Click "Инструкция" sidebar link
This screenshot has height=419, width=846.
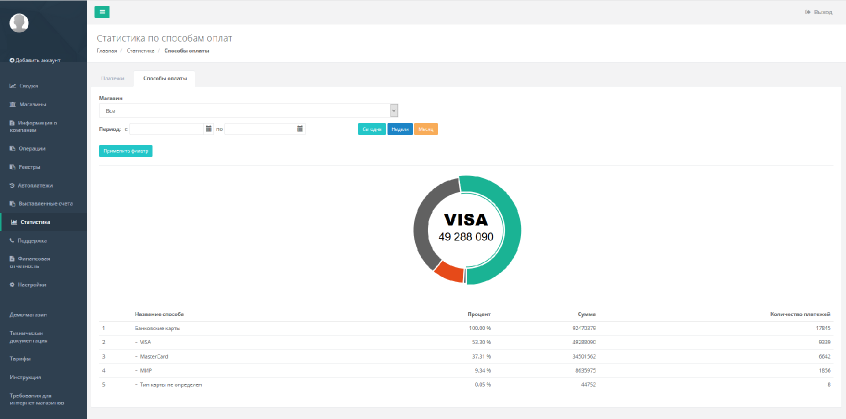(x=25, y=377)
